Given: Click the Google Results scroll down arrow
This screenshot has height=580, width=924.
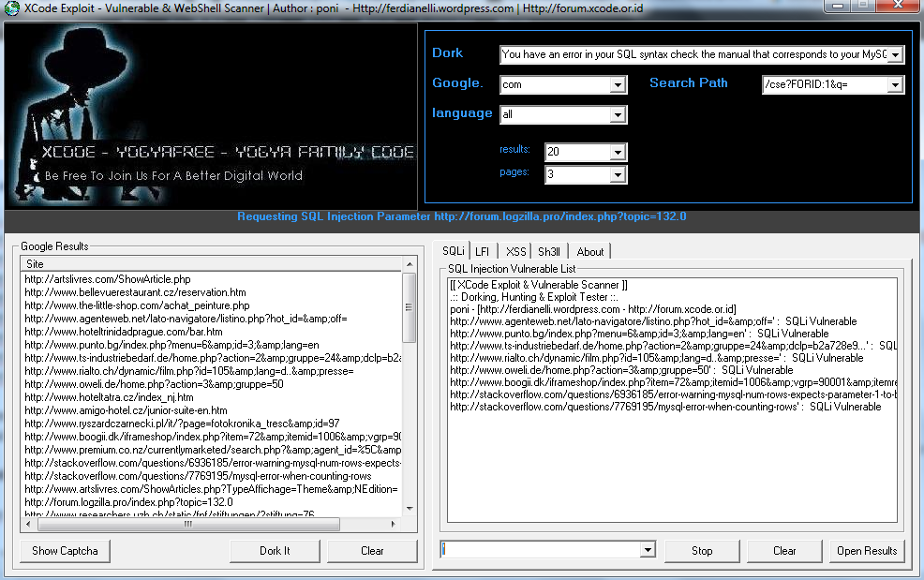Looking at the screenshot, I should 410,508.
